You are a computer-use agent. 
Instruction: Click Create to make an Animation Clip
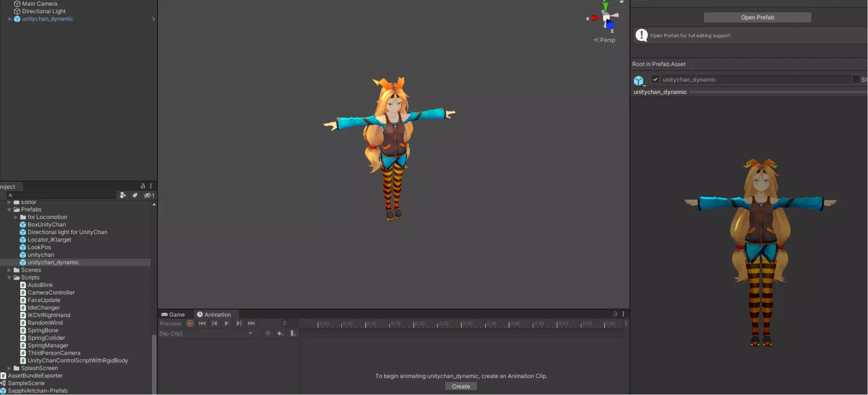pyautogui.click(x=461, y=386)
